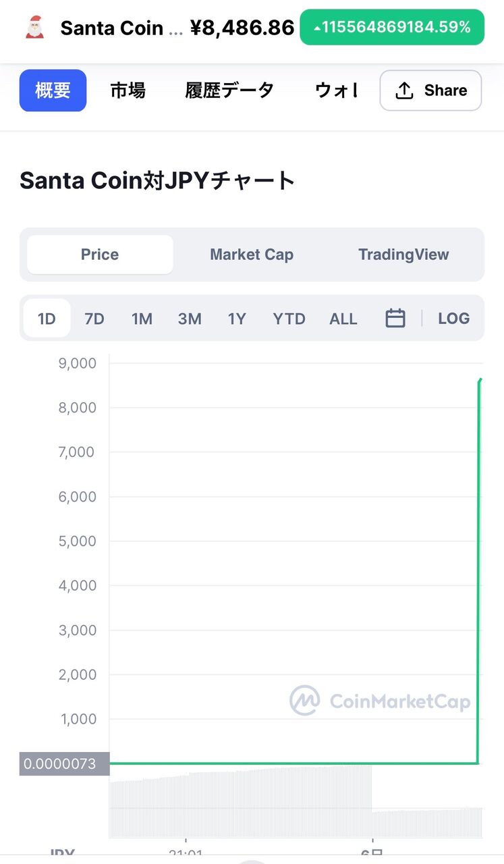504x864 pixels.
Task: Select the Price chart view
Action: [100, 254]
